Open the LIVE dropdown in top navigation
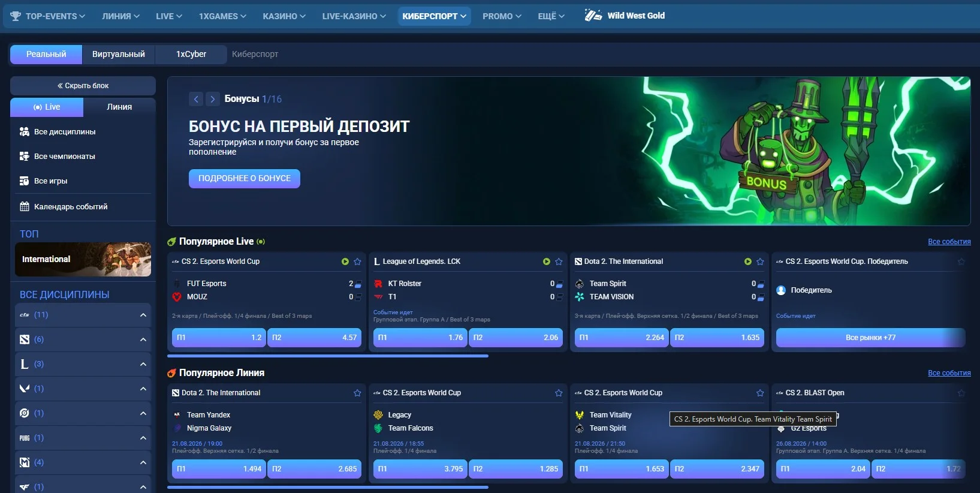 [169, 16]
